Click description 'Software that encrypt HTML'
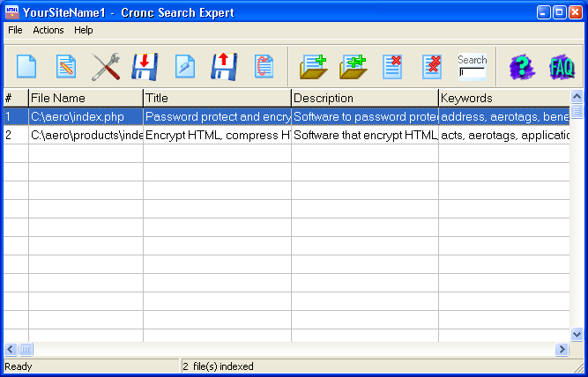Screen dimensions: 588x377 tap(365, 135)
